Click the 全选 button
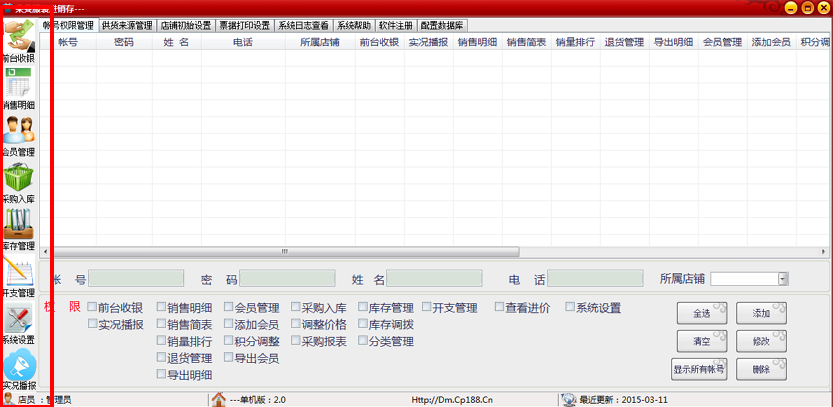This screenshot has height=407, width=833. (x=702, y=313)
